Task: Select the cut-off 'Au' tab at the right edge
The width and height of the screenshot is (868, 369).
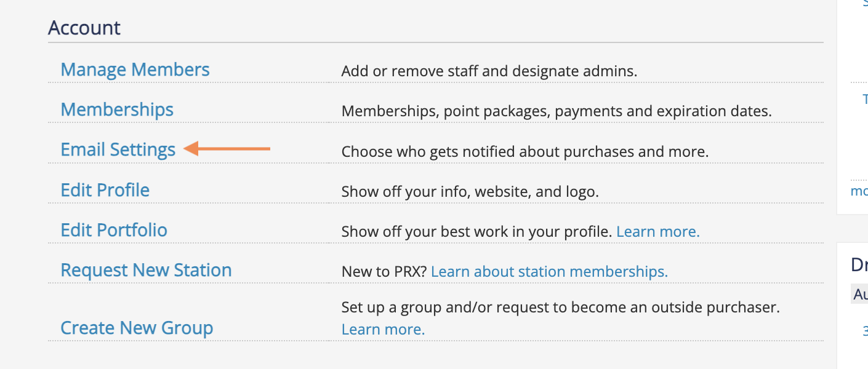Action: [x=860, y=295]
